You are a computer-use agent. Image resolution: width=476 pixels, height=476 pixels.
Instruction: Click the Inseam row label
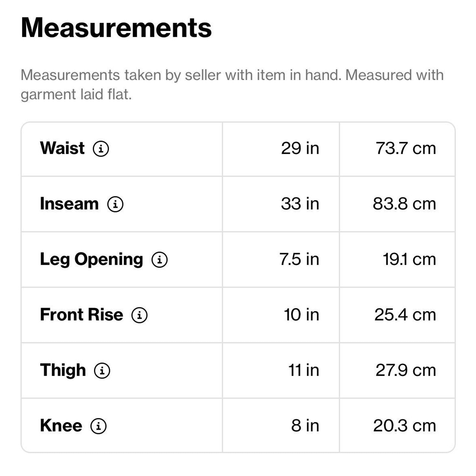click(x=69, y=204)
